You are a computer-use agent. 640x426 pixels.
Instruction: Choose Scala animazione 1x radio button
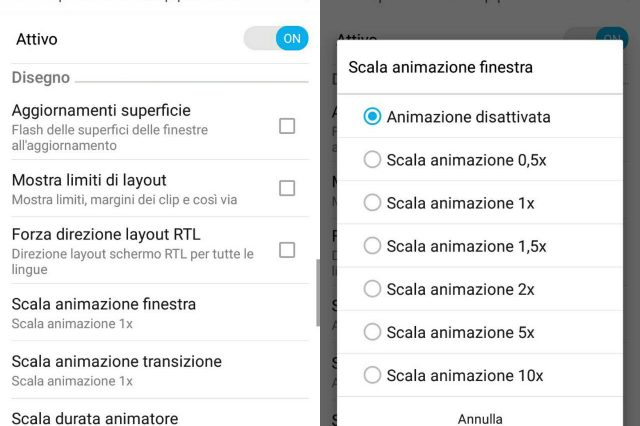(373, 203)
